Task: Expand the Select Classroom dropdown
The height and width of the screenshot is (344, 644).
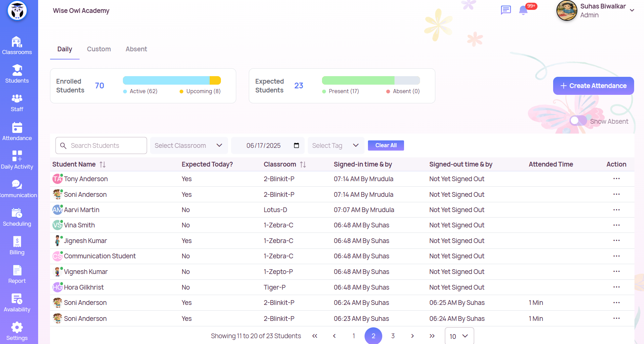Action: pos(189,145)
